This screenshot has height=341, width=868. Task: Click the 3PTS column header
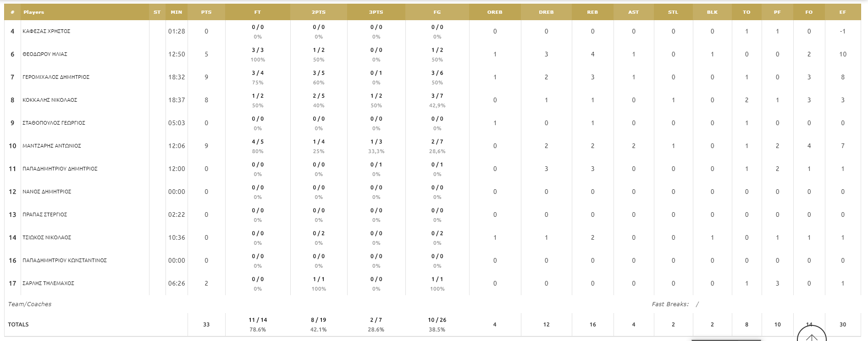[x=376, y=12]
